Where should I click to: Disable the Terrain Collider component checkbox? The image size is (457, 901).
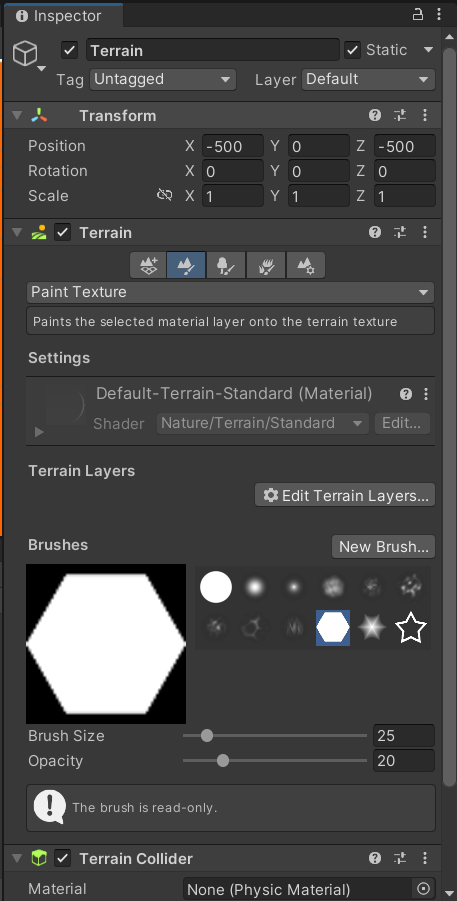tap(62, 858)
